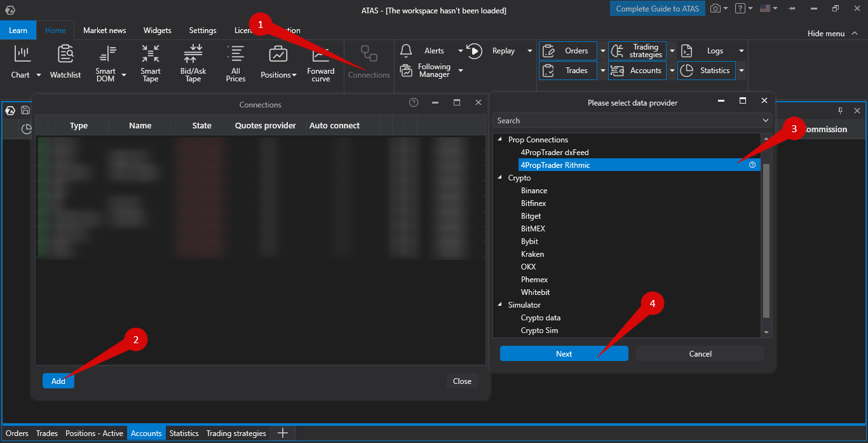Screen dimensions: 868x443
Task: Open the Smart DOM panel
Action: [105, 62]
